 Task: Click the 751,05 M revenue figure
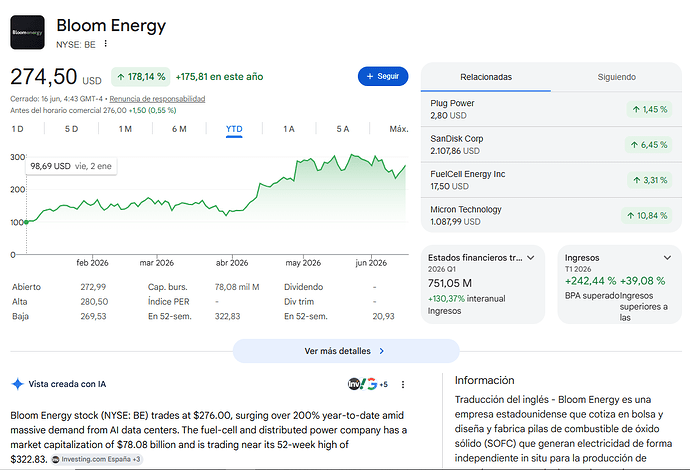450,283
